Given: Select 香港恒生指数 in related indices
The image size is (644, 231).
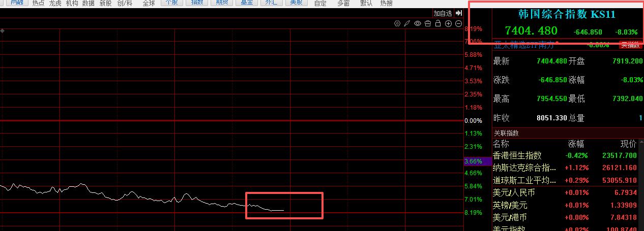Looking at the screenshot, I should click(x=517, y=155).
